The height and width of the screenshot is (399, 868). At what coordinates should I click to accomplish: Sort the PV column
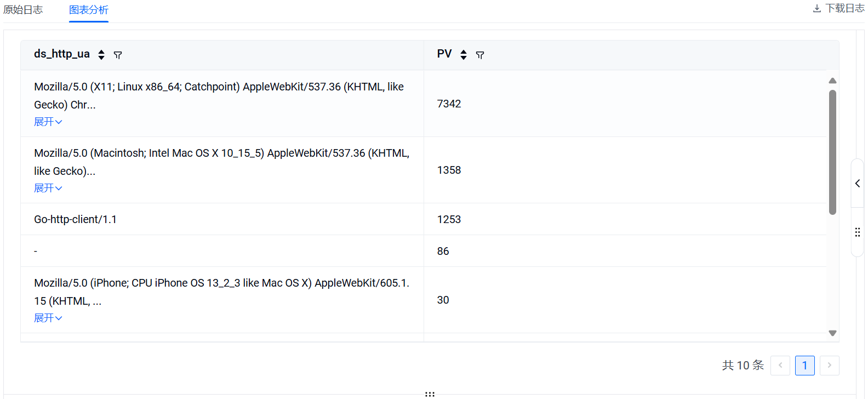coord(464,55)
